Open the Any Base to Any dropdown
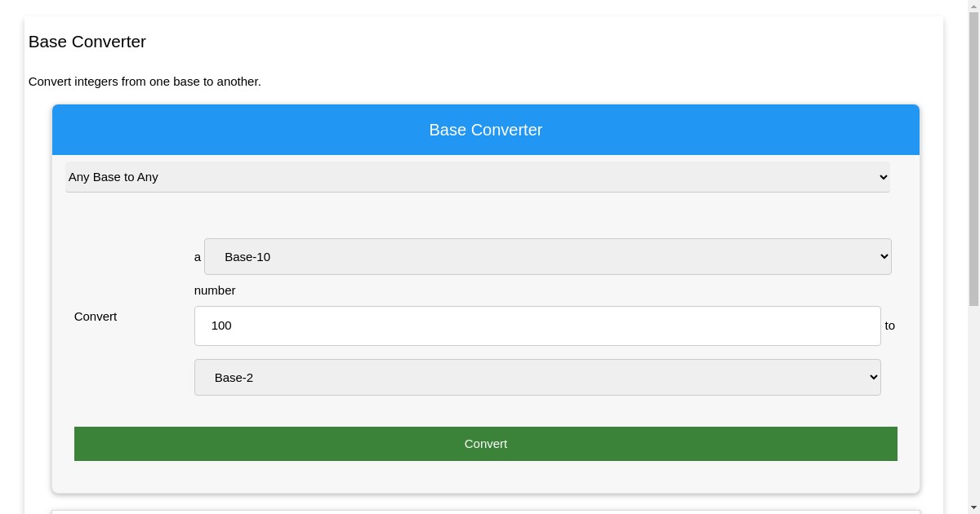The image size is (980, 514). [x=477, y=177]
